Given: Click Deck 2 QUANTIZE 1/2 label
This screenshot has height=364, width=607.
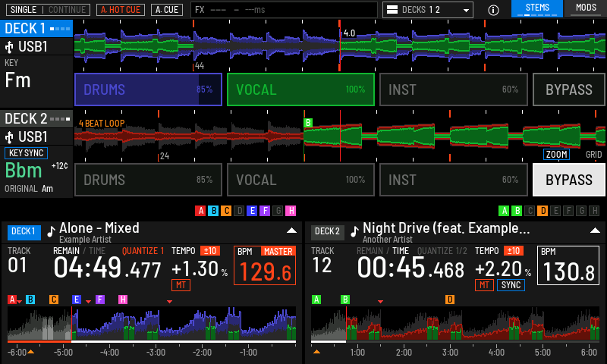Looking at the screenshot, I should (x=442, y=251).
